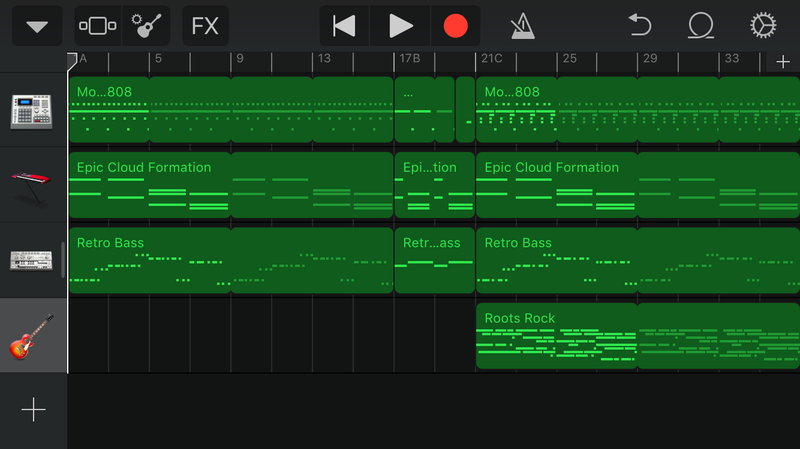Select the red keyboard track header
Viewport: 800px width, 449px height.
[32, 186]
